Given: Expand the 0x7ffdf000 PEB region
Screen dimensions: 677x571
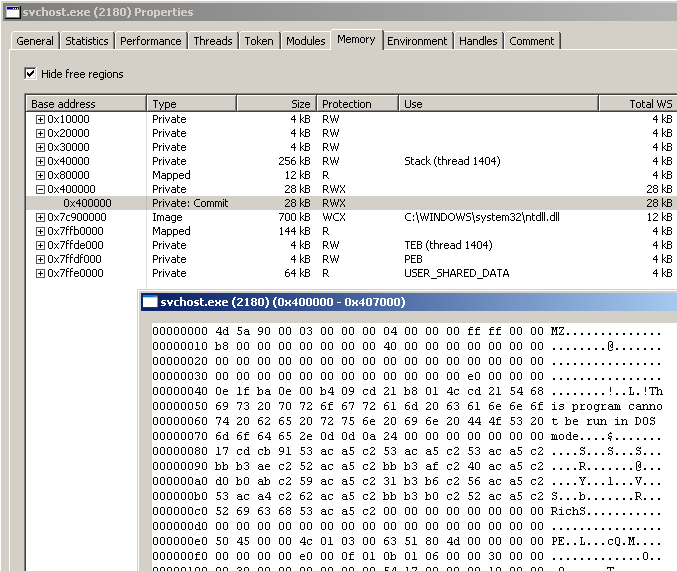Looking at the screenshot, I should pyautogui.click(x=40, y=259).
